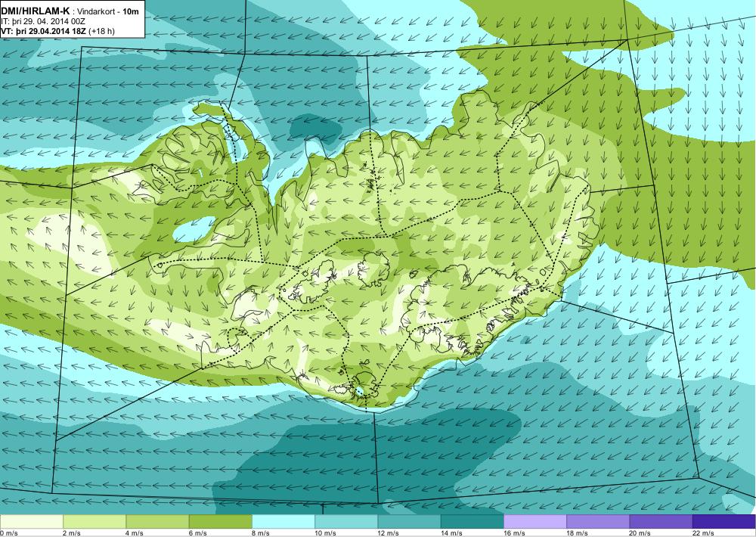Click the 'Vindarkort - 10m' map label

click(x=107, y=12)
